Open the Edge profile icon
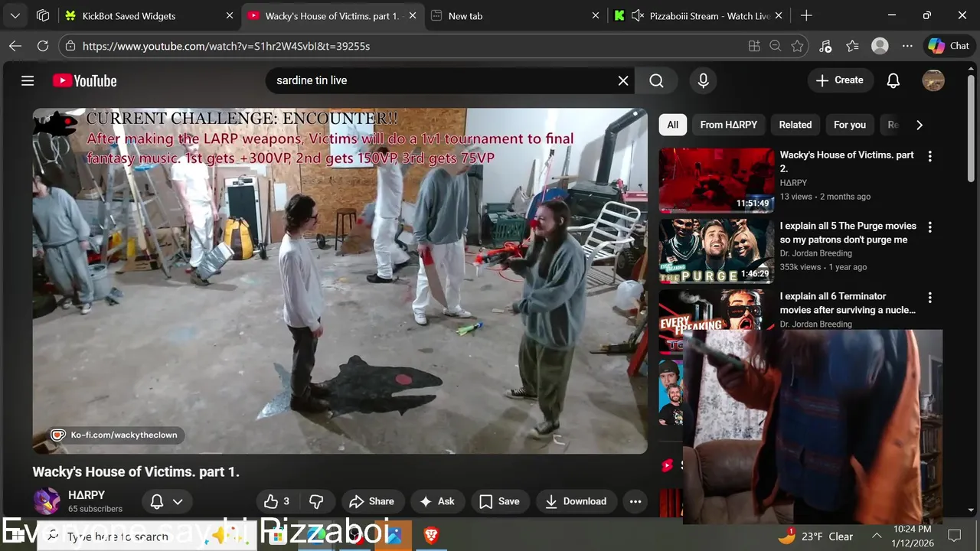Screen dimensions: 980x551 [x=880, y=46]
